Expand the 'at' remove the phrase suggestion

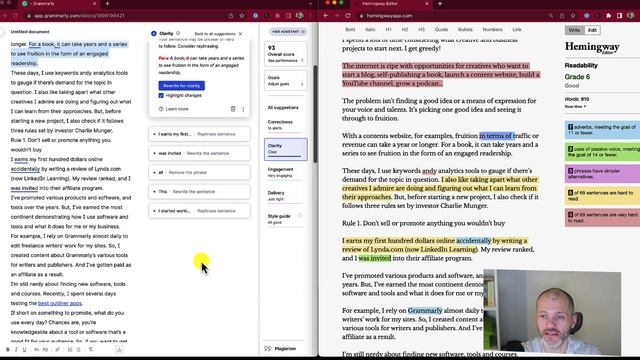tap(199, 172)
